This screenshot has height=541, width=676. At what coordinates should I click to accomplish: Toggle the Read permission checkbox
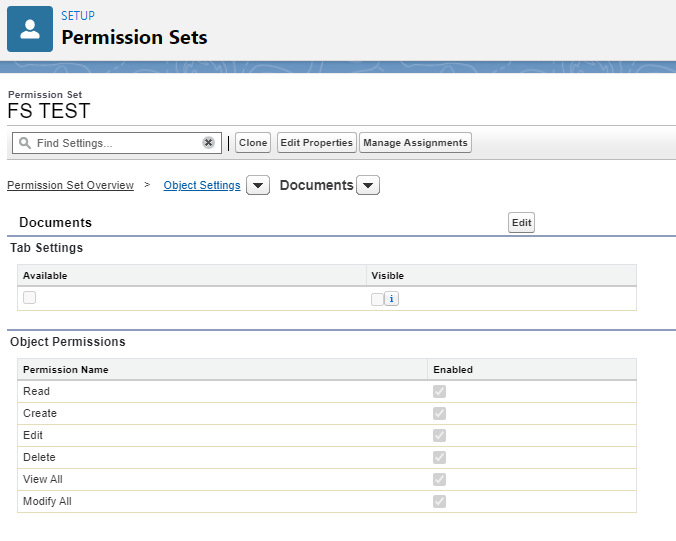click(439, 391)
